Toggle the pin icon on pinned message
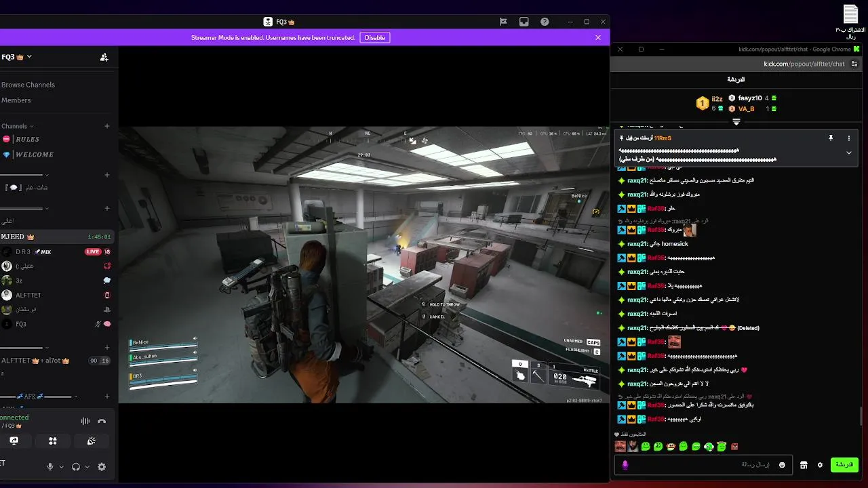 point(830,138)
